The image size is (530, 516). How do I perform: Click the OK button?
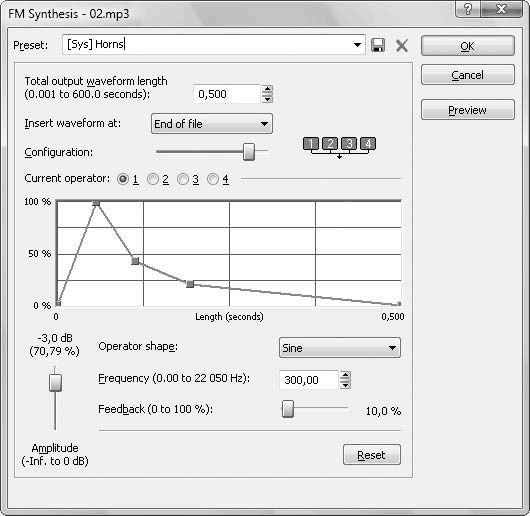tap(468, 46)
